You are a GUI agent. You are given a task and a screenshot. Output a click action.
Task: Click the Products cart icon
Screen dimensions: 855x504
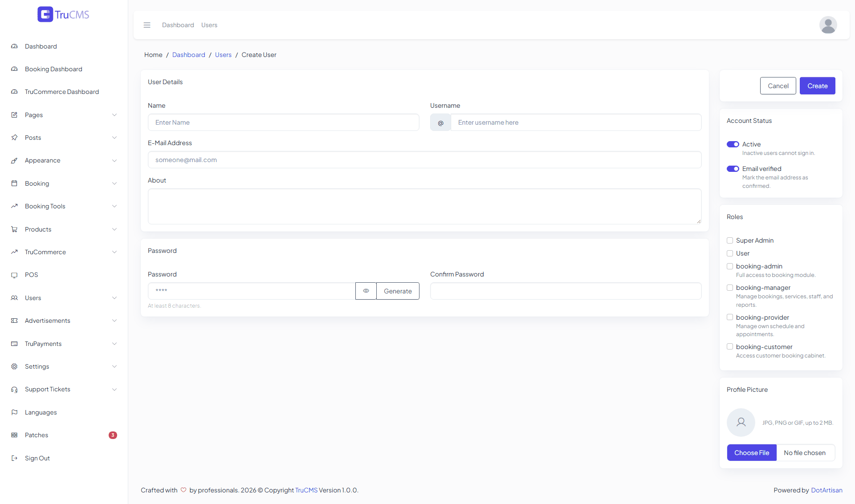click(x=14, y=229)
